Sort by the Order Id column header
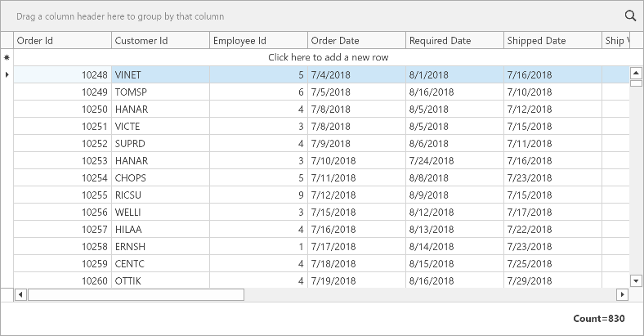644x336 pixels. pos(62,41)
